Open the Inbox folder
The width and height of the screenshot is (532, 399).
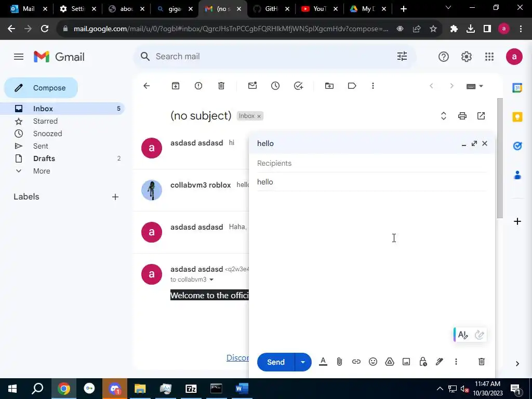[62, 109]
